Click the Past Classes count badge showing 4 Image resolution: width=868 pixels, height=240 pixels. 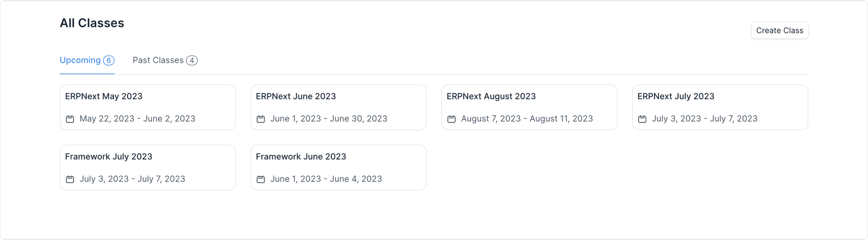[192, 61]
